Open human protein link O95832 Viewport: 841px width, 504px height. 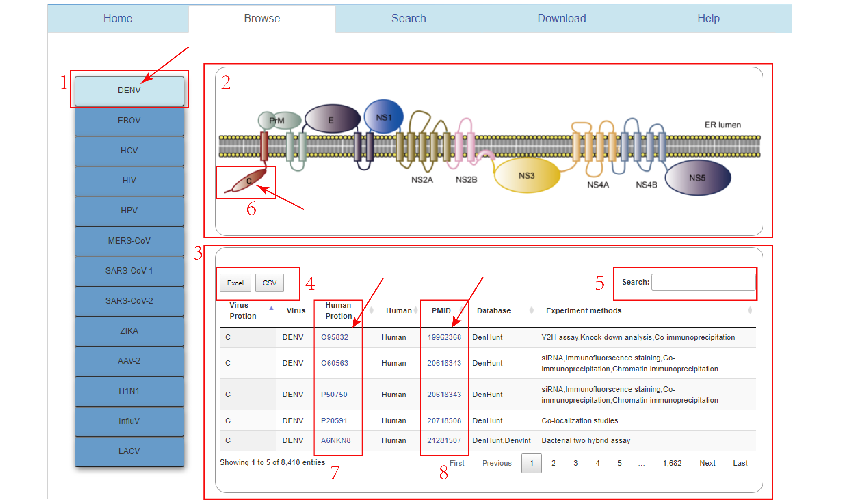(x=335, y=337)
